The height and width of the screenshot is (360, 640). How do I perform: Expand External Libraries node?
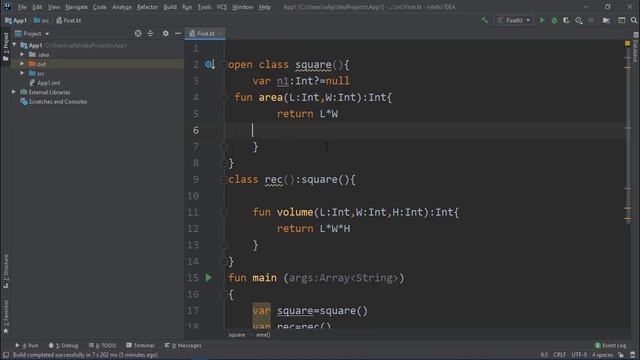14,92
